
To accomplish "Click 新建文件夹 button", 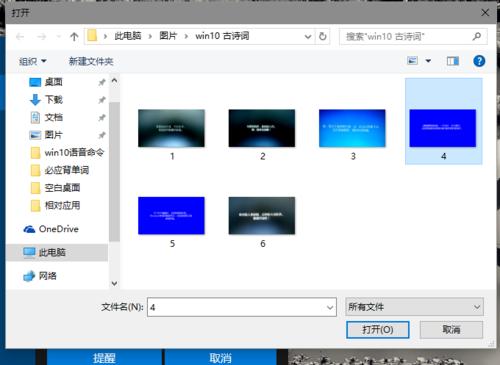I will pos(91,61).
